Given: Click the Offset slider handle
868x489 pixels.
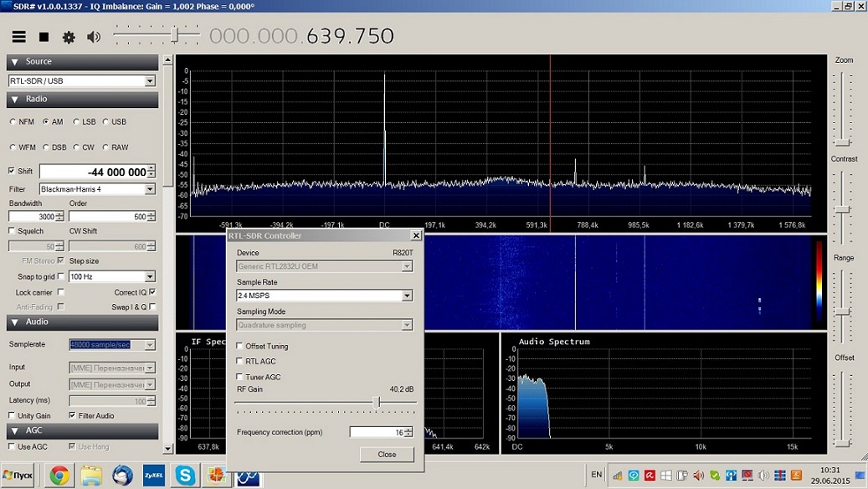Looking at the screenshot, I should pos(843,443).
